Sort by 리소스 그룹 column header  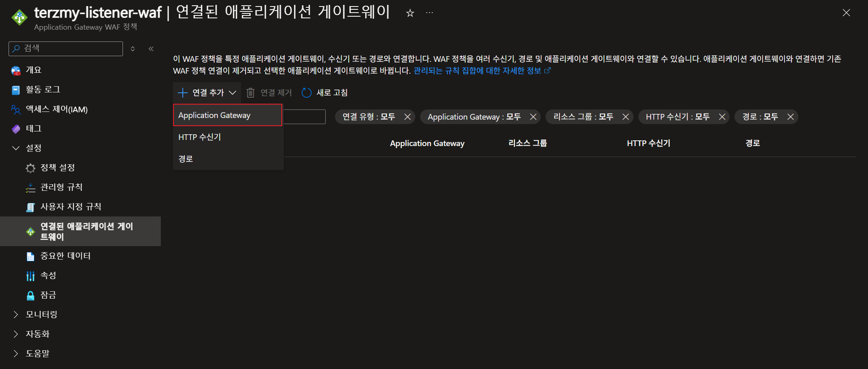pyautogui.click(x=528, y=143)
